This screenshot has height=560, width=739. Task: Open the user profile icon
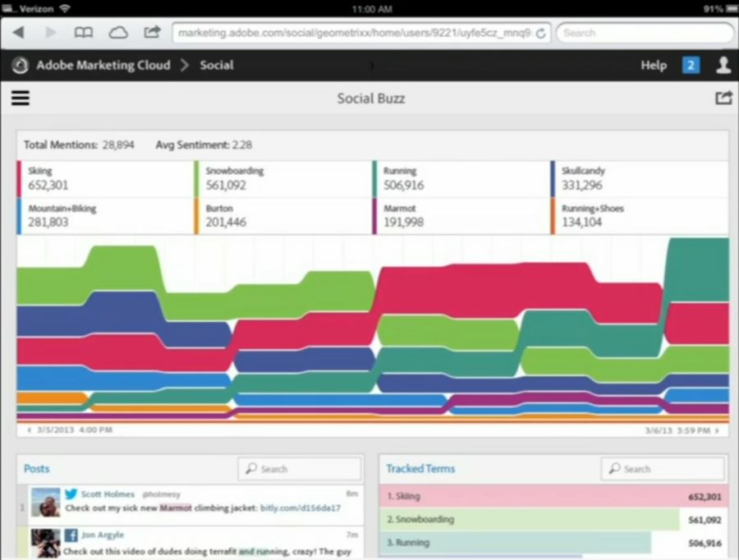pos(723,65)
